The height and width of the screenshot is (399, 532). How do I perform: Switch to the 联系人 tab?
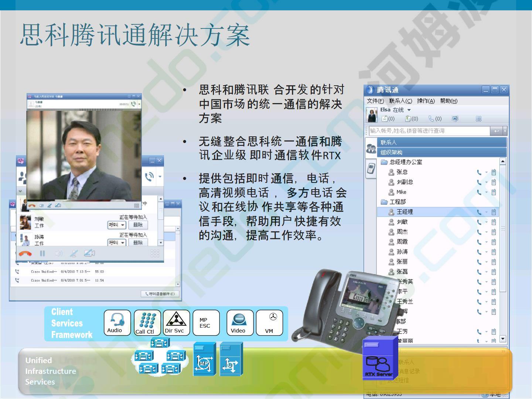[x=442, y=142]
